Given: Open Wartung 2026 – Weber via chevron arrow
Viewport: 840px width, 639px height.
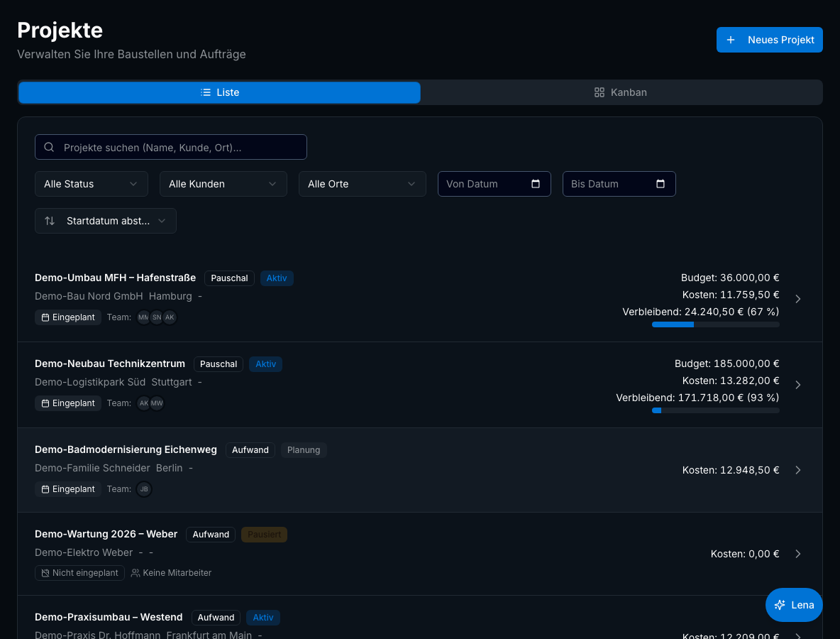Looking at the screenshot, I should pos(797,554).
